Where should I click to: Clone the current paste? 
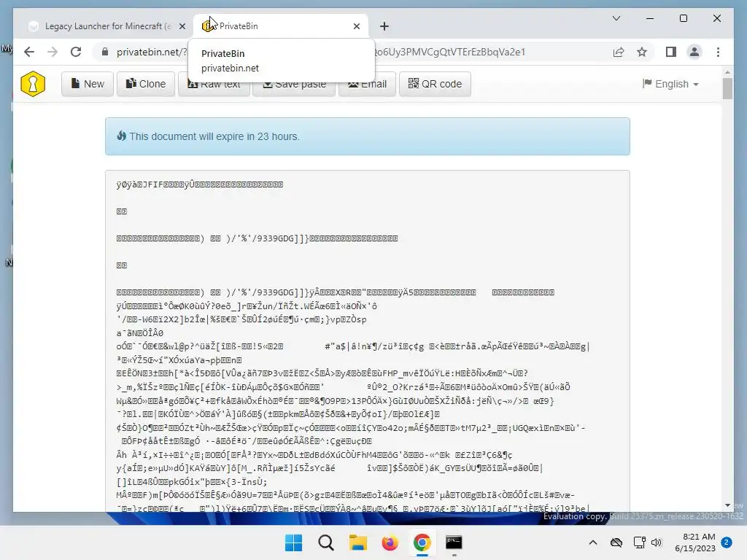[x=146, y=84]
